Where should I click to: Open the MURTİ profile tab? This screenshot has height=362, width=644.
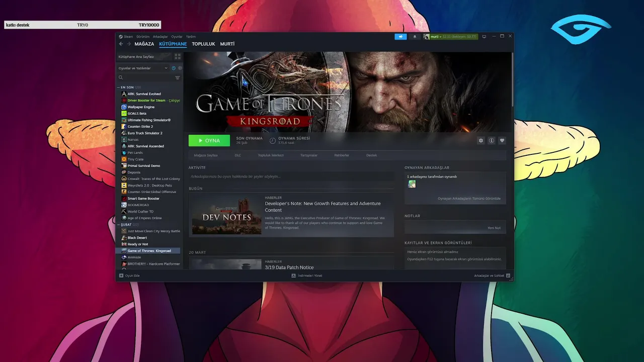coord(227,44)
